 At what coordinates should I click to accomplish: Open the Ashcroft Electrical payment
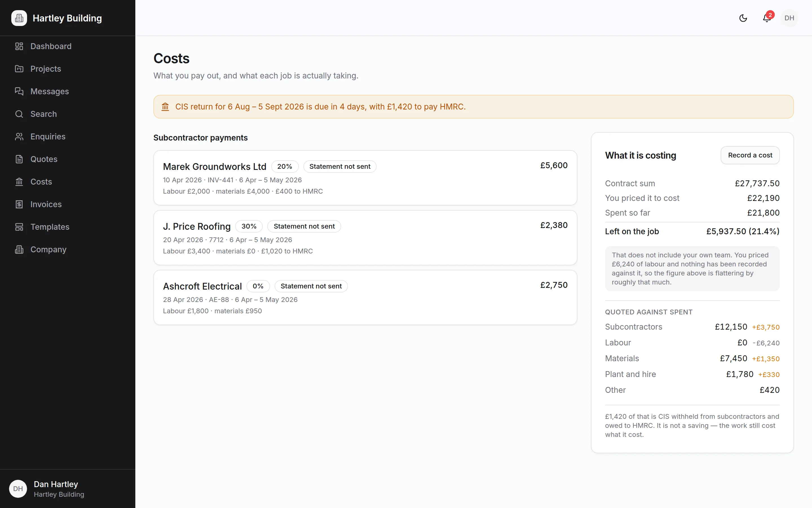pos(365,297)
